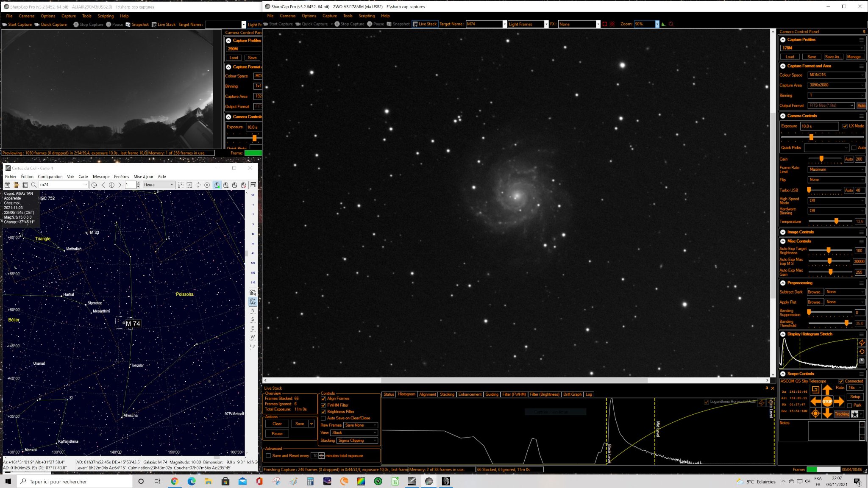Reset the display histogram stretch
The width and height of the screenshot is (868, 488).
(x=862, y=352)
